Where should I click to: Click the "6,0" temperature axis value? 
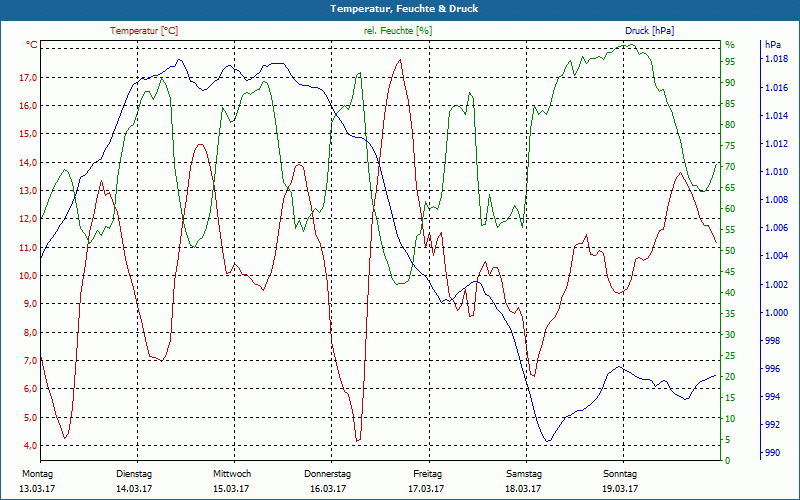coord(31,389)
